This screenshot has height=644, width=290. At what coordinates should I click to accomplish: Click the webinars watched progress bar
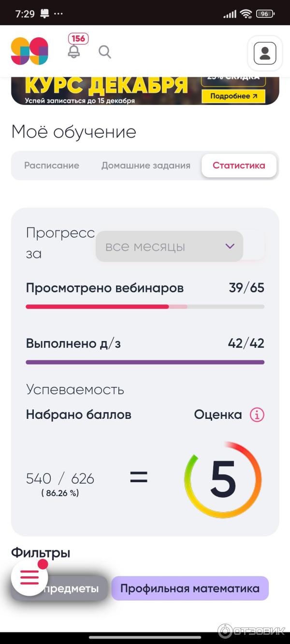(x=145, y=307)
